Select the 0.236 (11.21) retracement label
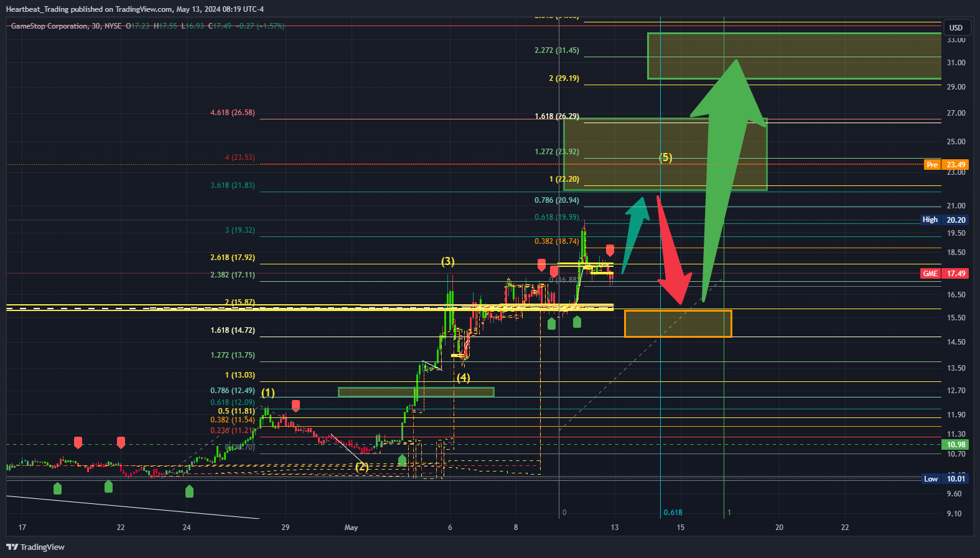 coord(233,430)
